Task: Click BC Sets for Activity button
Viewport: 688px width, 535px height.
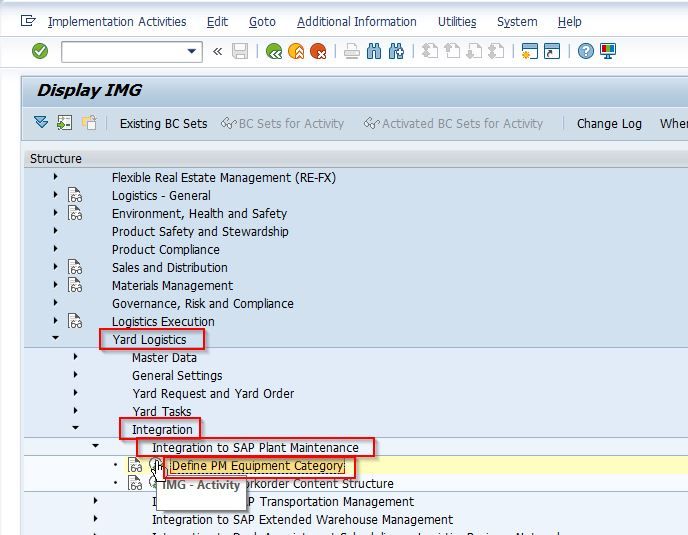Action: pyautogui.click(x=282, y=124)
